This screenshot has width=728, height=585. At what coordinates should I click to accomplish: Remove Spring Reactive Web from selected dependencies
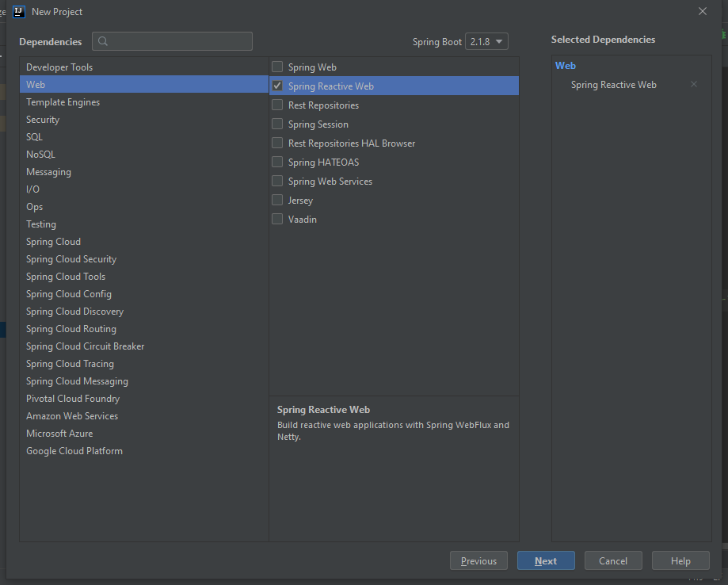point(694,85)
